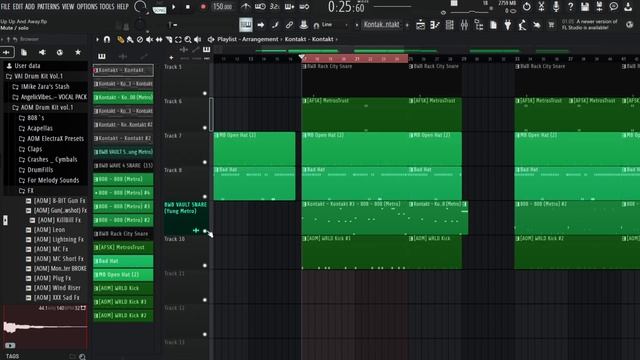The image size is (640, 360).
Task: Save the project with floppy icon
Action: 585,7
